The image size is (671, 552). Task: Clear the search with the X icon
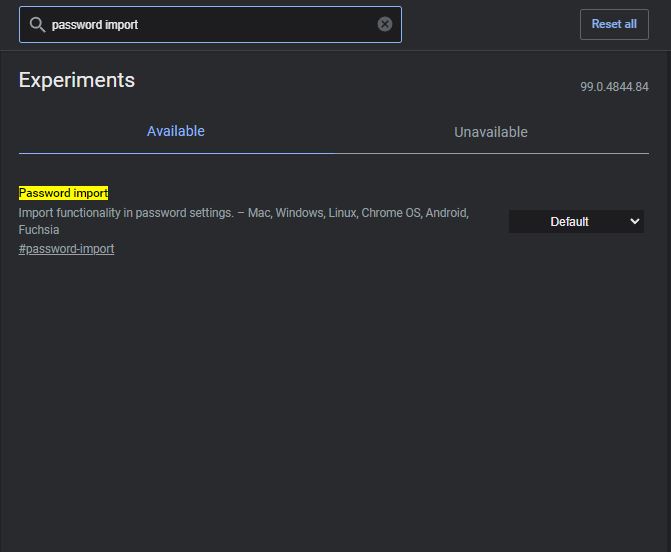(x=384, y=24)
